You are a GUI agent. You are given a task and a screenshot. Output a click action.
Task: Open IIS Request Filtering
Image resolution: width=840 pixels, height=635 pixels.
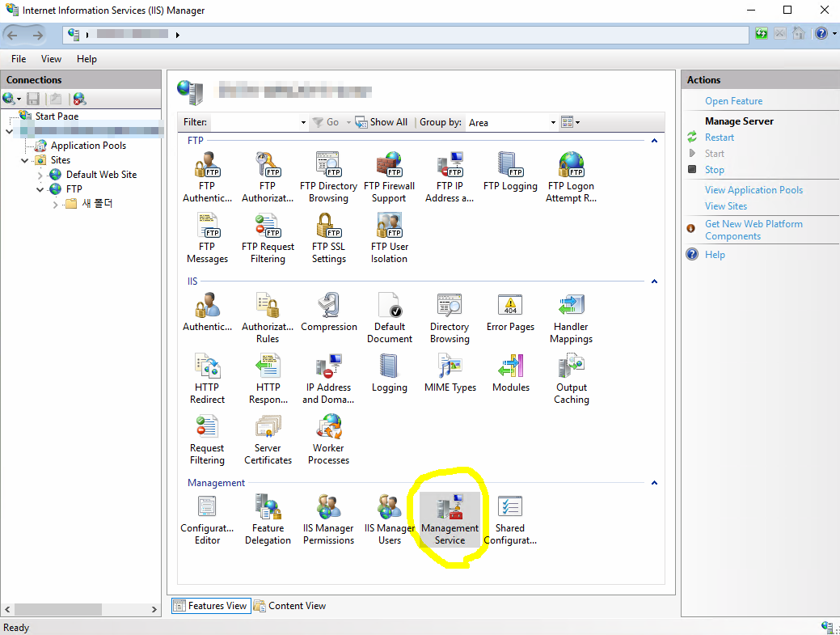(x=207, y=439)
